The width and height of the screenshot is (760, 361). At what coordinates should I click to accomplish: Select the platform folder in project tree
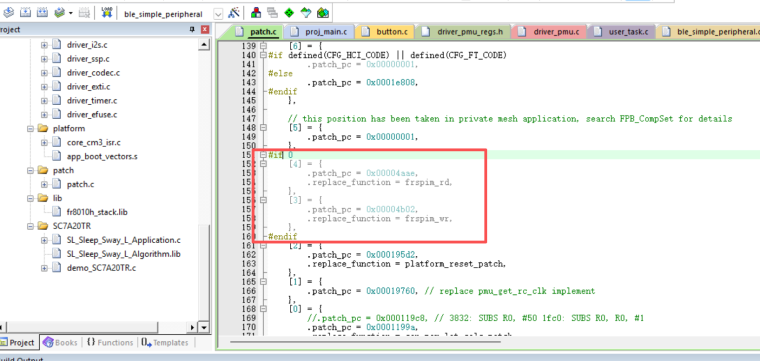69,129
